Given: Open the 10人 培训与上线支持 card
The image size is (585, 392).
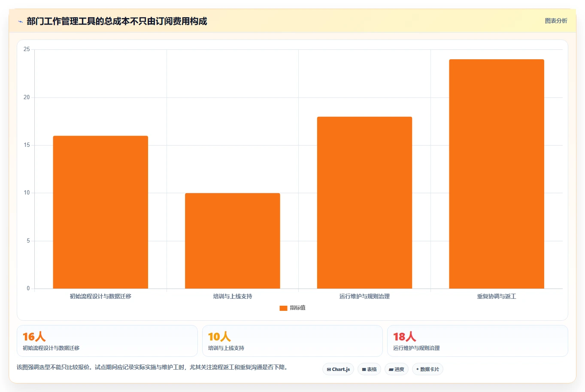Looking at the screenshot, I should (292, 341).
